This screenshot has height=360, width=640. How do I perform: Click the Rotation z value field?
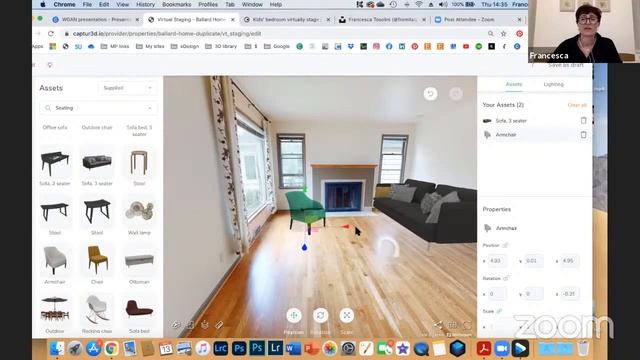tap(569, 294)
